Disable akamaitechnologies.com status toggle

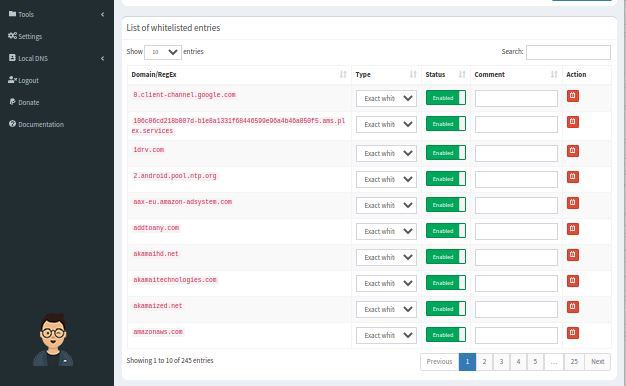pyautogui.click(x=446, y=283)
